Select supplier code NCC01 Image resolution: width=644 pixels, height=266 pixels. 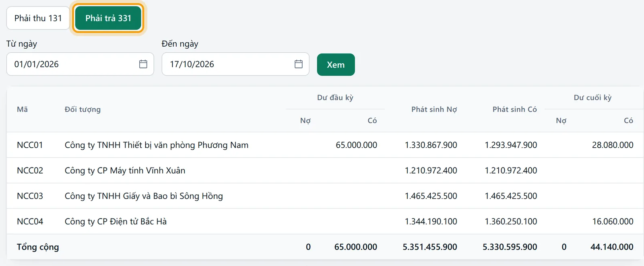tap(30, 145)
